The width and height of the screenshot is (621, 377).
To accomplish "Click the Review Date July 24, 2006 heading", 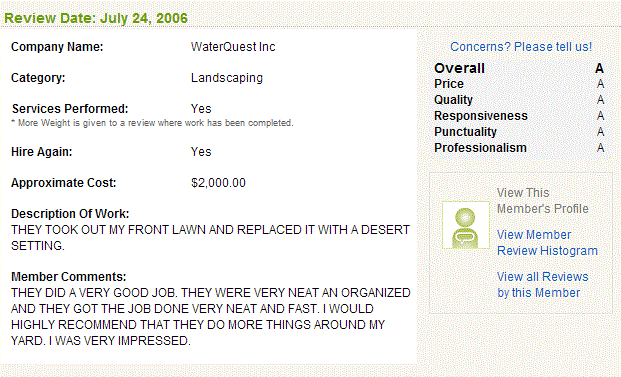I will point(96,18).
